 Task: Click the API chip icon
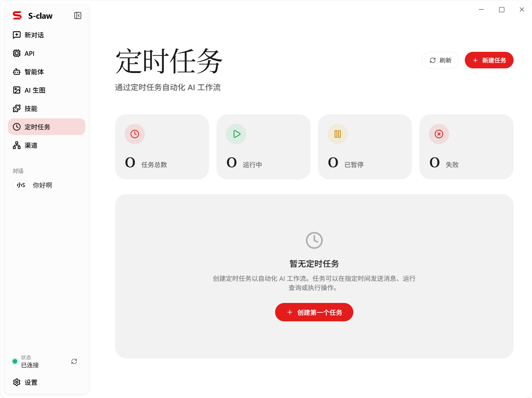(x=17, y=53)
